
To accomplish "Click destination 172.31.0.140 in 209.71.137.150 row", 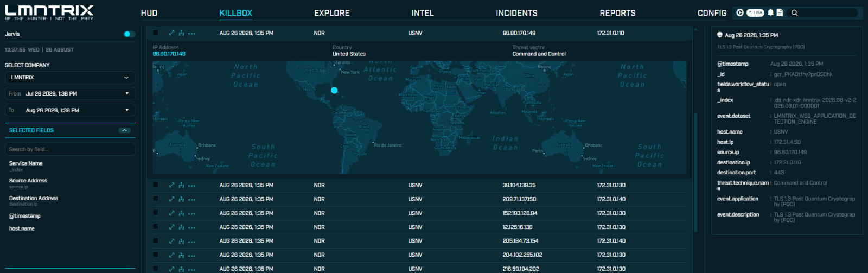I will coord(611,199).
